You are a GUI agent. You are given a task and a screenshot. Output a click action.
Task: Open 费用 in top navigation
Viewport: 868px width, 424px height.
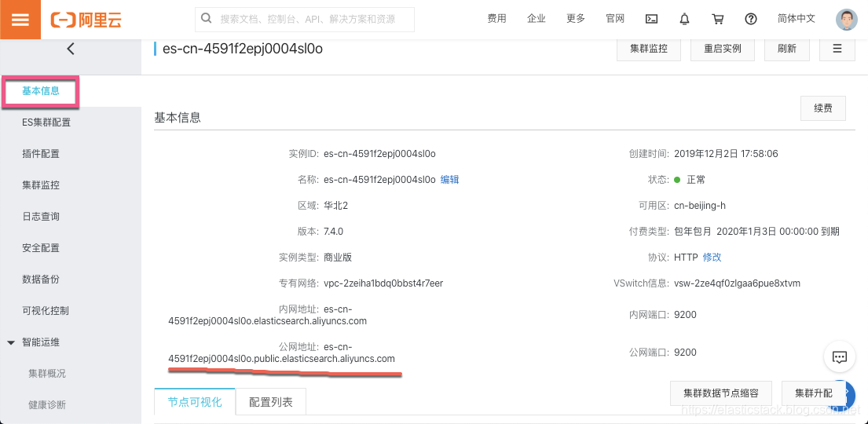496,19
